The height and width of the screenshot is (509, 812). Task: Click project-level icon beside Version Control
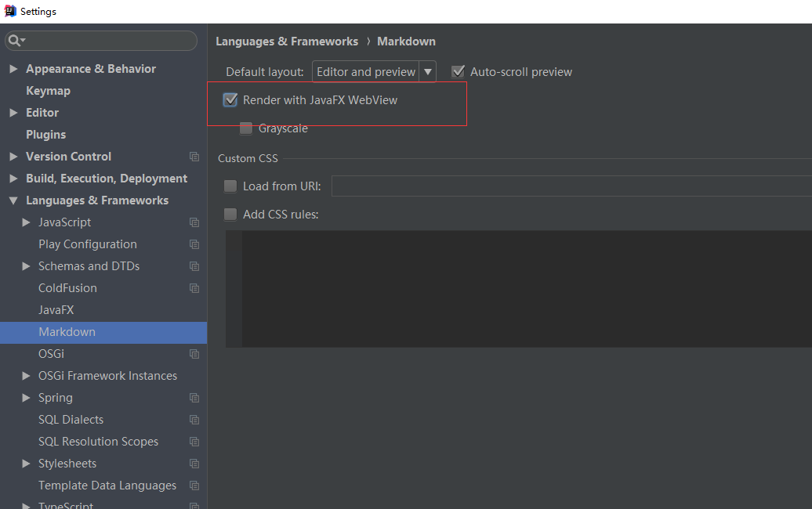(194, 156)
